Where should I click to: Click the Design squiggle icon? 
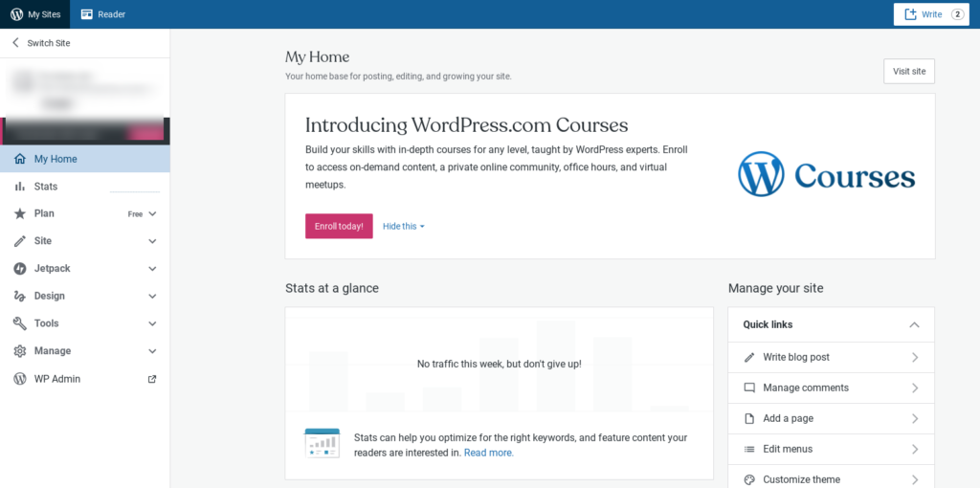pyautogui.click(x=20, y=297)
